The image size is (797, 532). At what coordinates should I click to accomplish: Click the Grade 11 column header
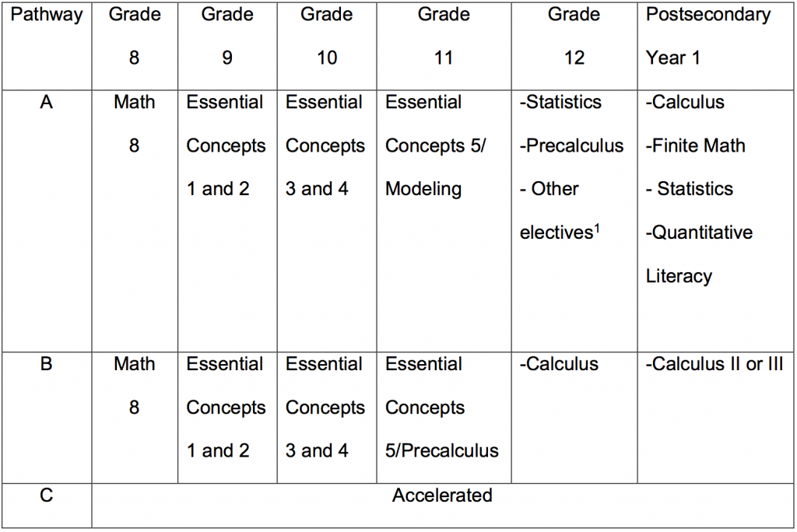444,37
